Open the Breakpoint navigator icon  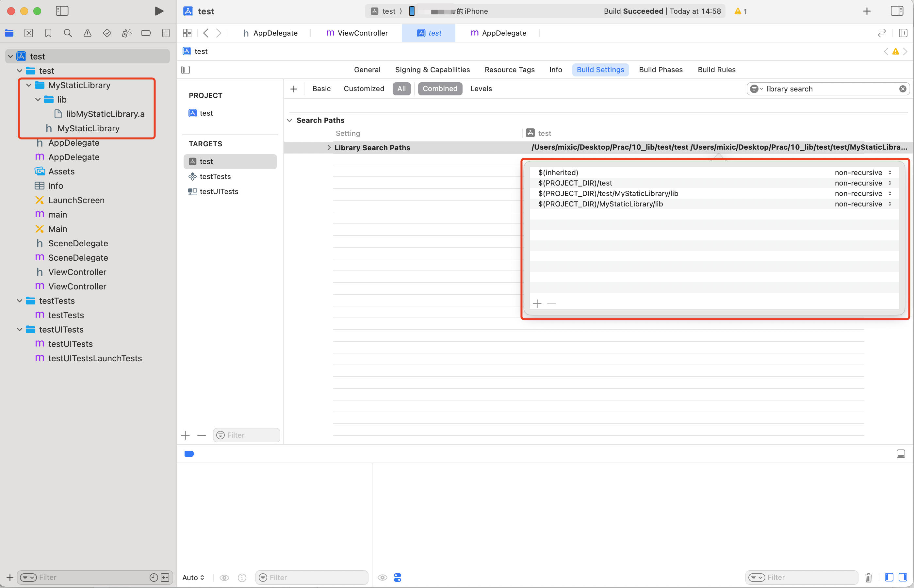pyautogui.click(x=146, y=33)
